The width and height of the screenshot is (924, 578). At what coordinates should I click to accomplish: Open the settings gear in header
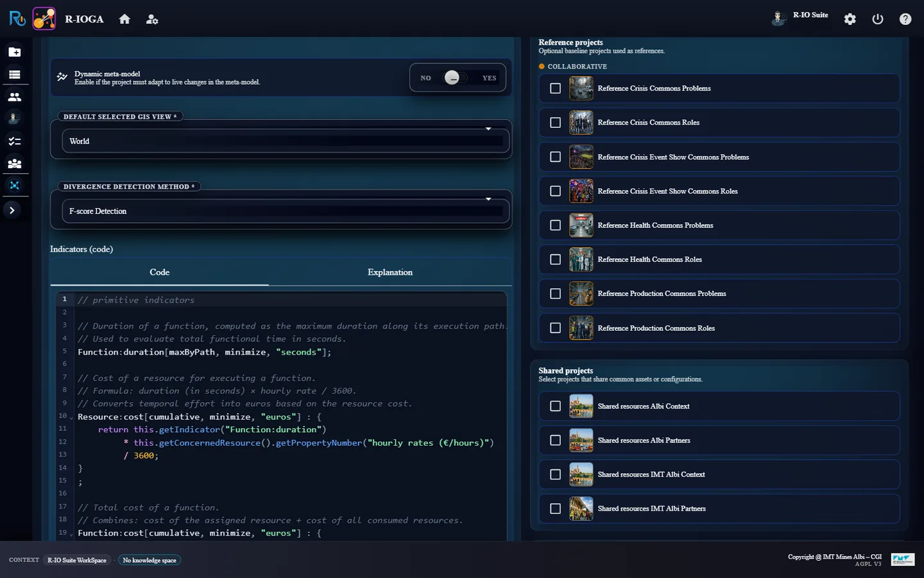click(x=850, y=19)
